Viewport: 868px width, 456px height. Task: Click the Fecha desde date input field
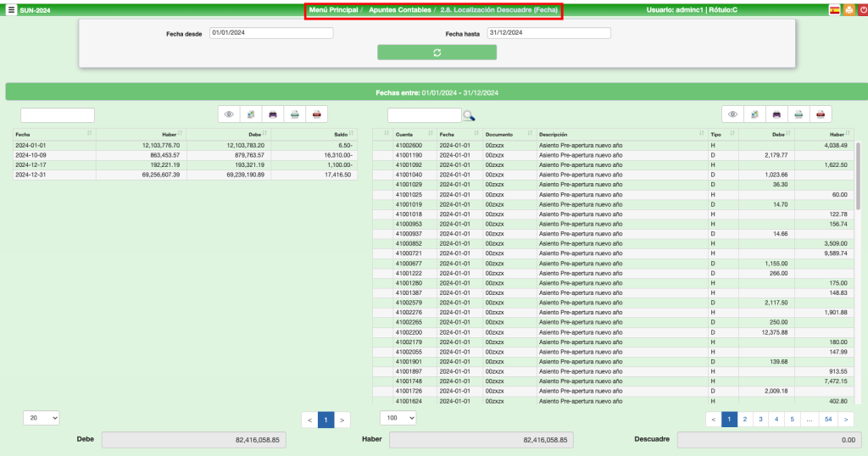tap(271, 33)
